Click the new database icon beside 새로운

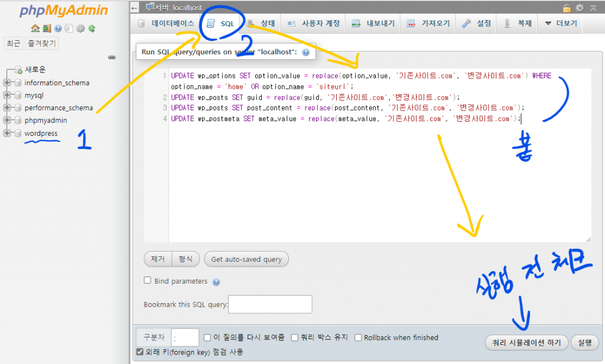(18, 70)
